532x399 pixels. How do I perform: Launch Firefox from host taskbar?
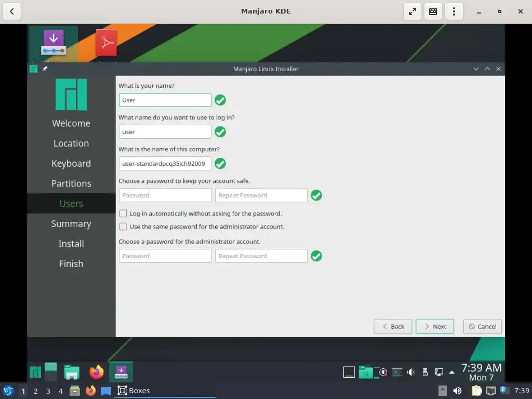click(90, 391)
